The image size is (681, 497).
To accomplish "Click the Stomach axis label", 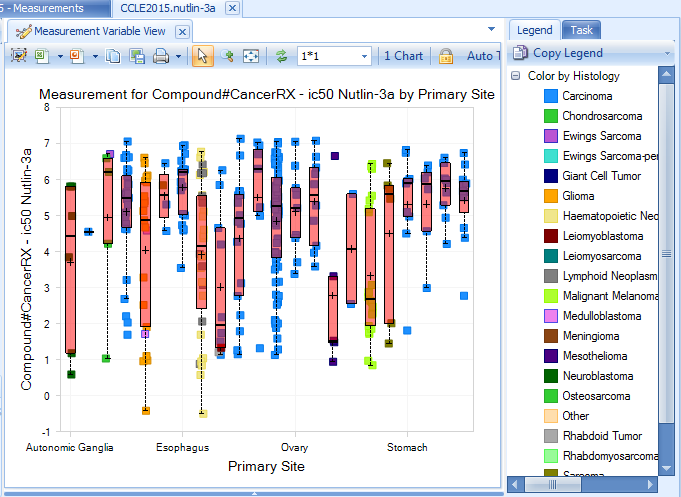I will [407, 447].
